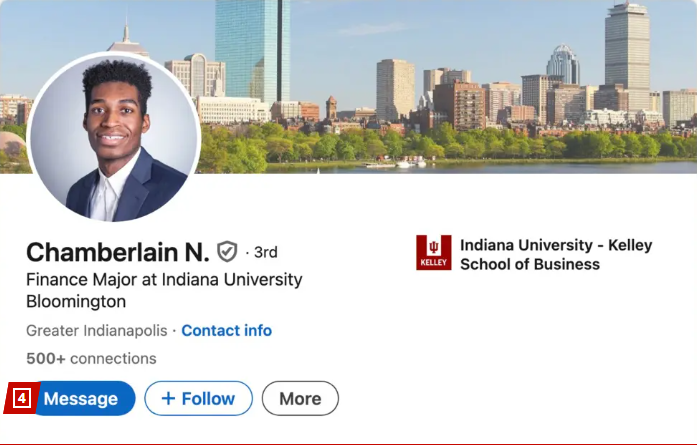Click the plus icon in Follow button

coord(168,398)
